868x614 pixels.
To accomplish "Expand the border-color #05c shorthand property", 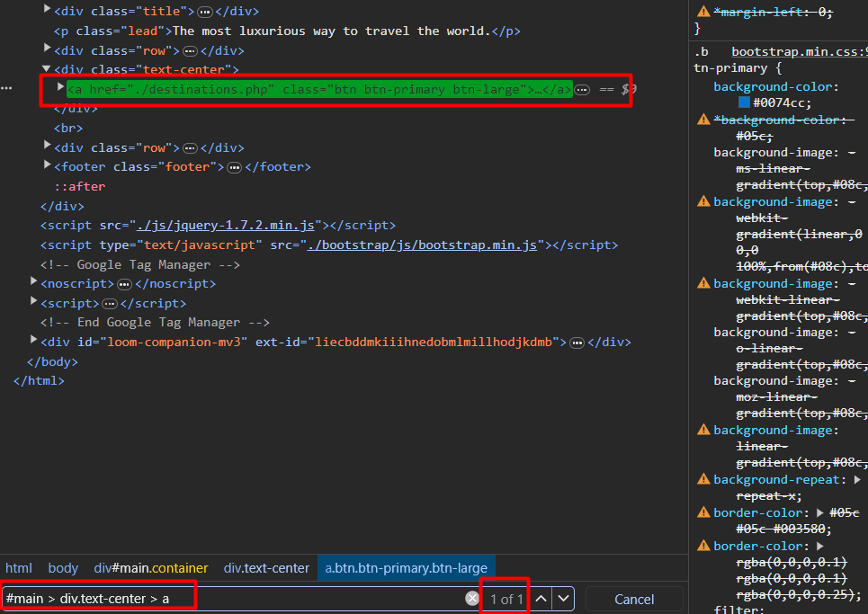I will point(819,512).
